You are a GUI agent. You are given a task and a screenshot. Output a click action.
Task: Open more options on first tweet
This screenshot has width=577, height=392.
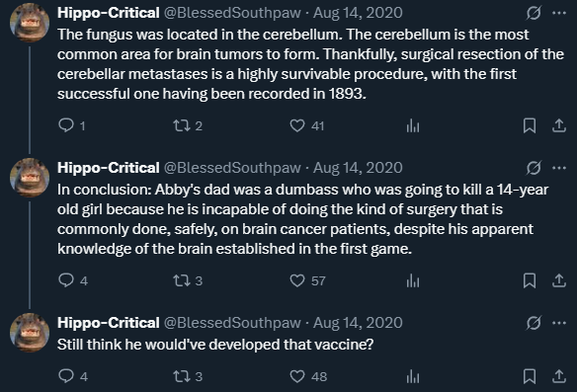coord(559,13)
